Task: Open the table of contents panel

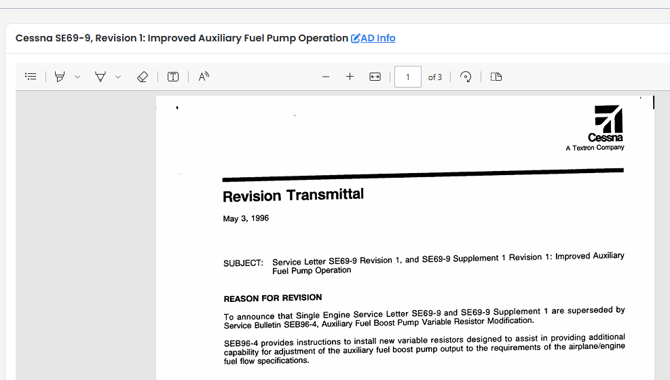Action: (x=30, y=77)
